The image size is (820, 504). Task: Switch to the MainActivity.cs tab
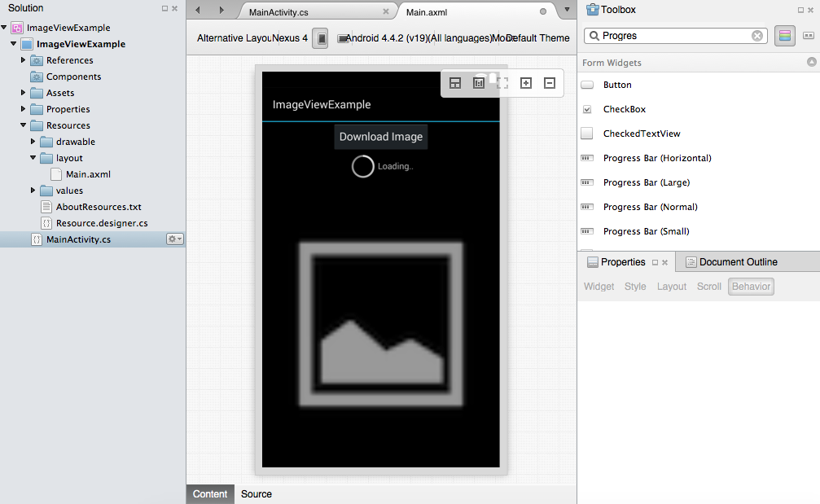pyautogui.click(x=278, y=12)
